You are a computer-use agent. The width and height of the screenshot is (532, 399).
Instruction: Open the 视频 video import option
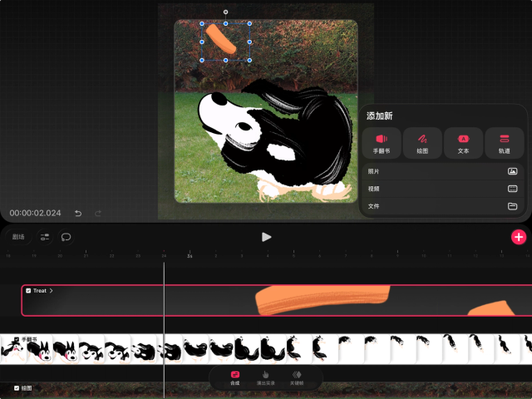click(x=443, y=189)
